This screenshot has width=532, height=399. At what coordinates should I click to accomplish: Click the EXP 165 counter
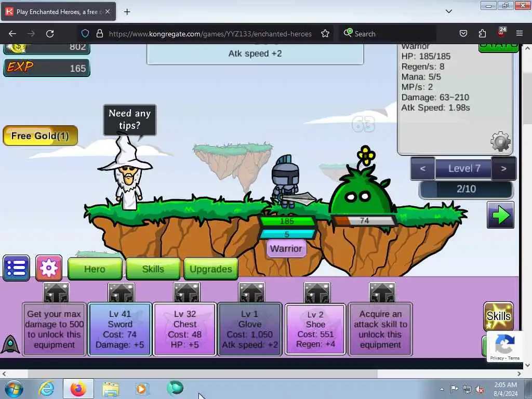(x=47, y=68)
